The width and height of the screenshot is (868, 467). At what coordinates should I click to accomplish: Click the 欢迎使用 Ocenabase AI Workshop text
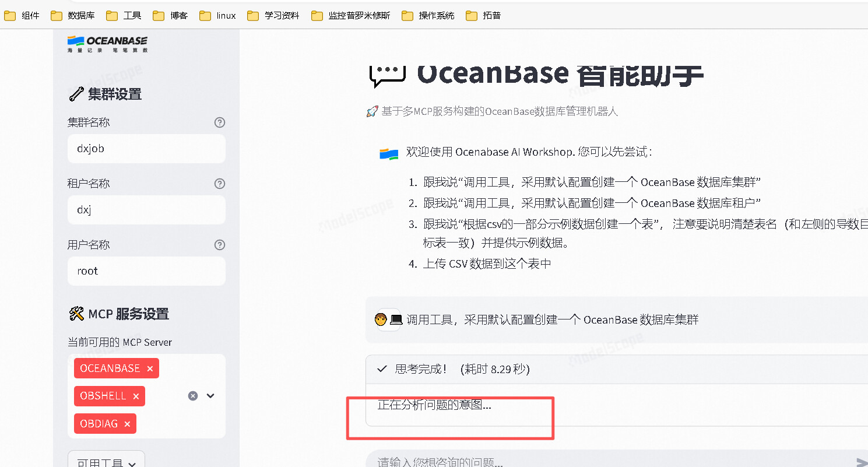pyautogui.click(x=529, y=152)
